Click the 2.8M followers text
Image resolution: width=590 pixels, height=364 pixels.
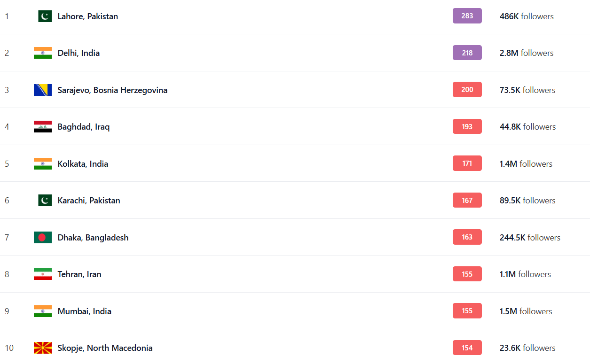coord(526,53)
